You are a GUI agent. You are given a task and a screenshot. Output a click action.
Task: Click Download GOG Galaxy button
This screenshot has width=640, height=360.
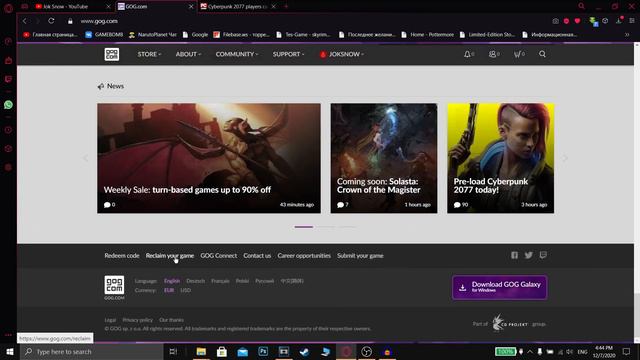(x=500, y=287)
